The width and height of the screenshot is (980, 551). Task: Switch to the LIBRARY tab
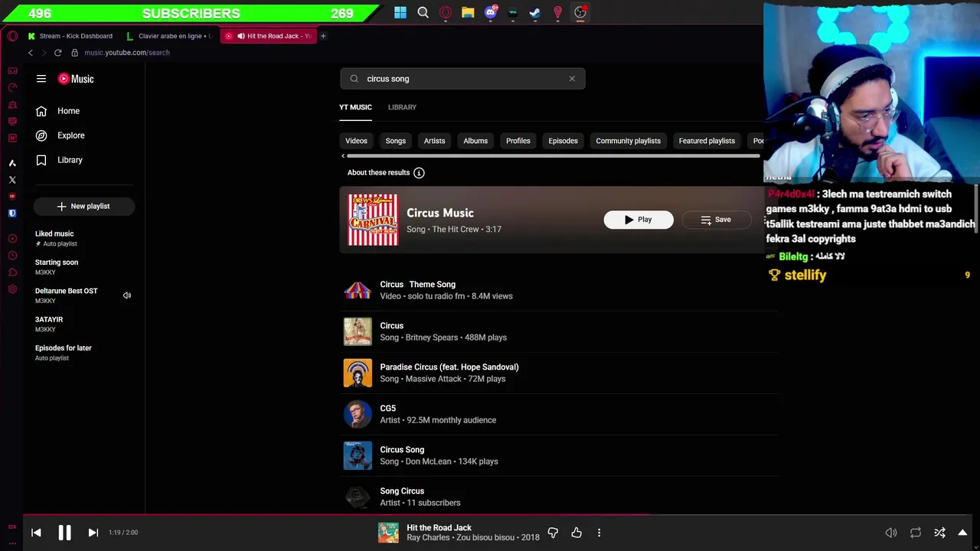point(402,107)
